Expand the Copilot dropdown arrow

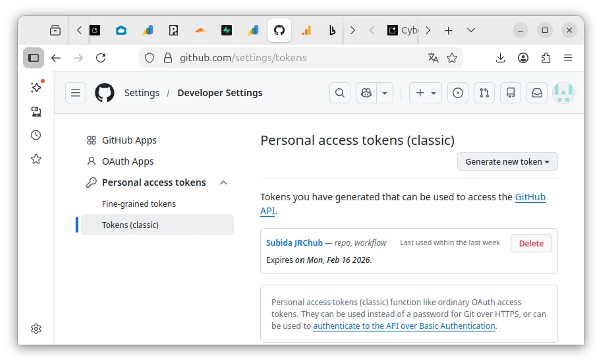(x=385, y=93)
